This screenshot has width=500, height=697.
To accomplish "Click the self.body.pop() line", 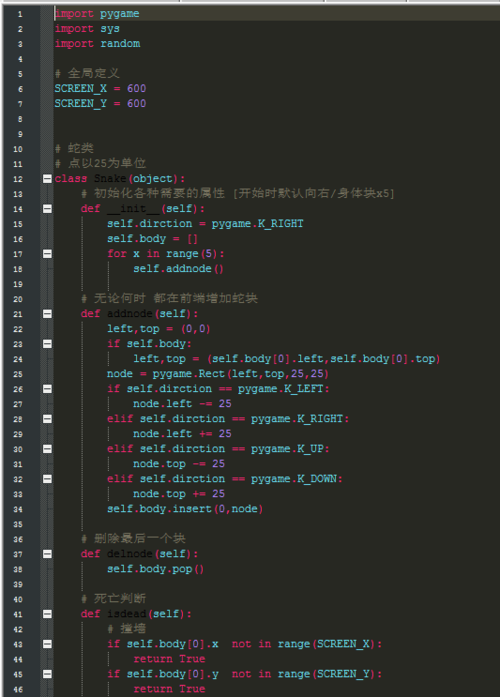I will coord(156,569).
